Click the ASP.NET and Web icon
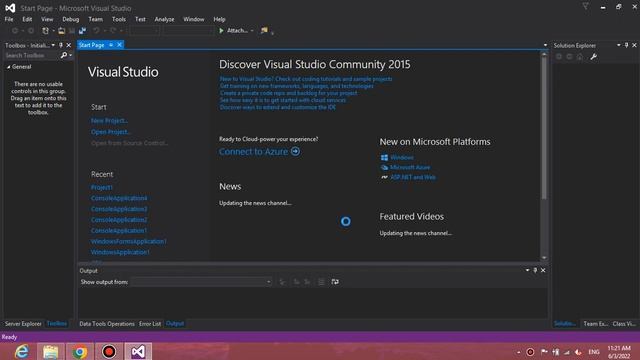The height and width of the screenshot is (360, 640). [x=384, y=177]
